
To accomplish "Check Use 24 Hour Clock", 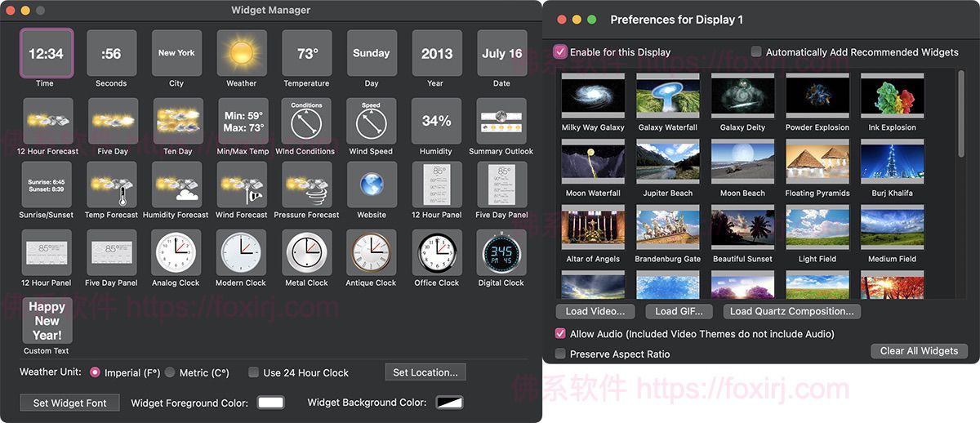I will pos(254,372).
